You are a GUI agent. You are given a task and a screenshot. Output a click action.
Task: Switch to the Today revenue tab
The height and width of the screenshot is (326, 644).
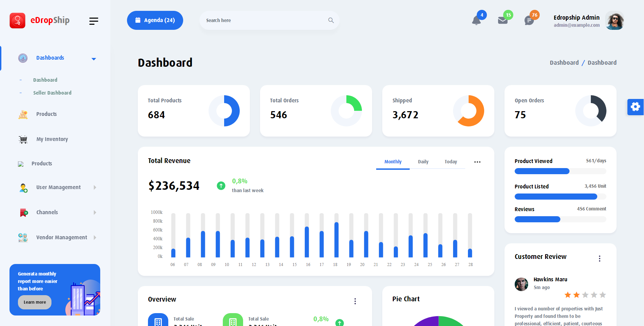[x=451, y=162]
